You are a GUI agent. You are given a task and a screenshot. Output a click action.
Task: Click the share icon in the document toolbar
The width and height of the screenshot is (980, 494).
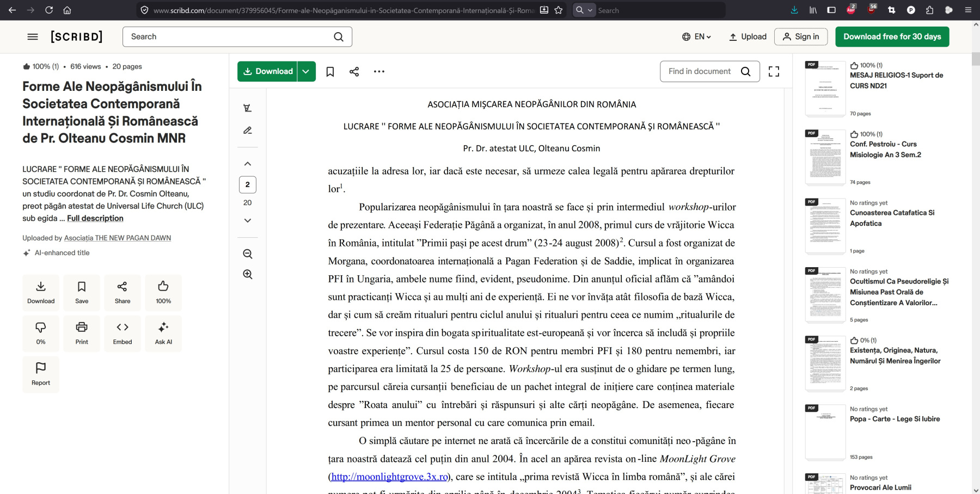point(354,71)
